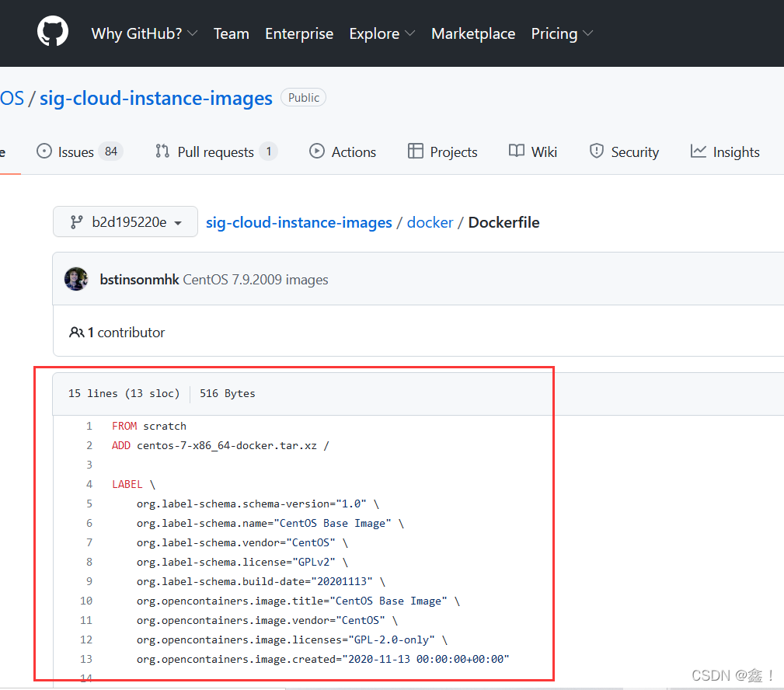Click the build-date="20201113" line
This screenshot has height=690, width=784.
[x=261, y=581]
